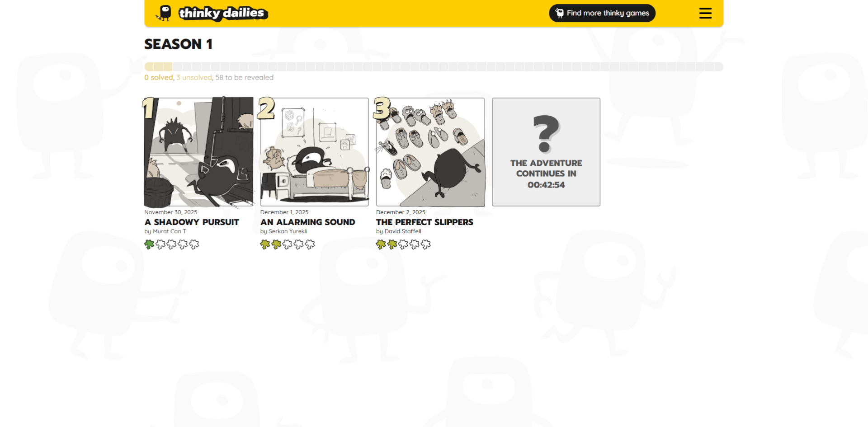
Task: Open the hamburger menu icon
Action: (x=705, y=13)
